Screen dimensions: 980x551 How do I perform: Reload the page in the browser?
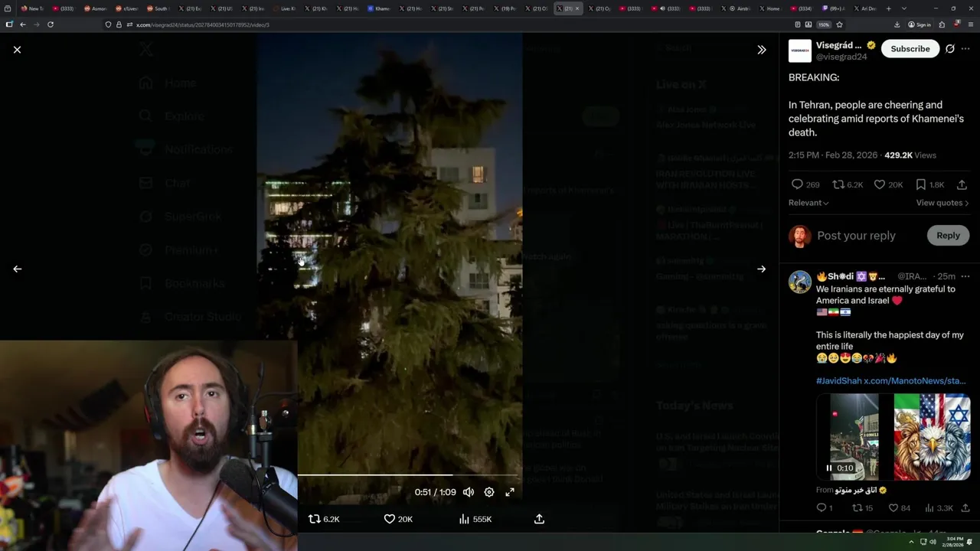pyautogui.click(x=51, y=24)
